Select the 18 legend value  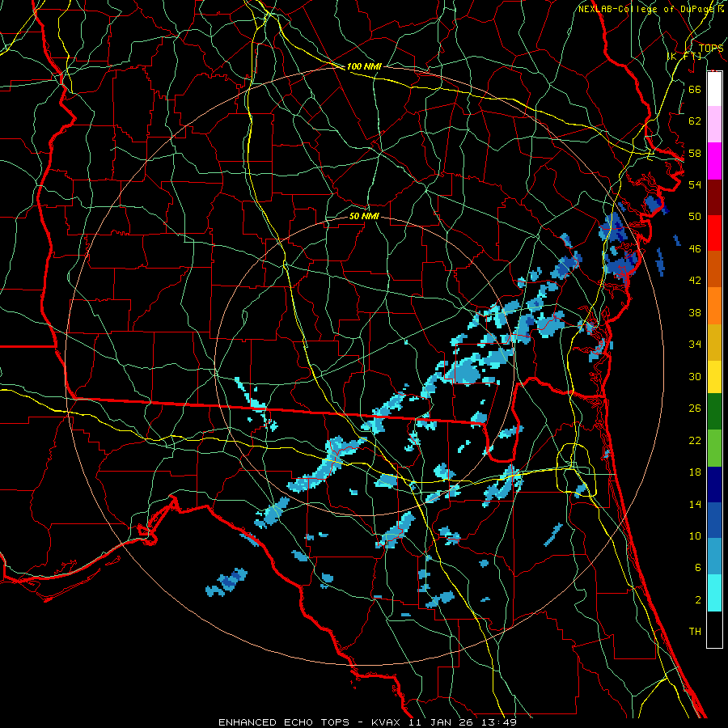[x=695, y=472]
